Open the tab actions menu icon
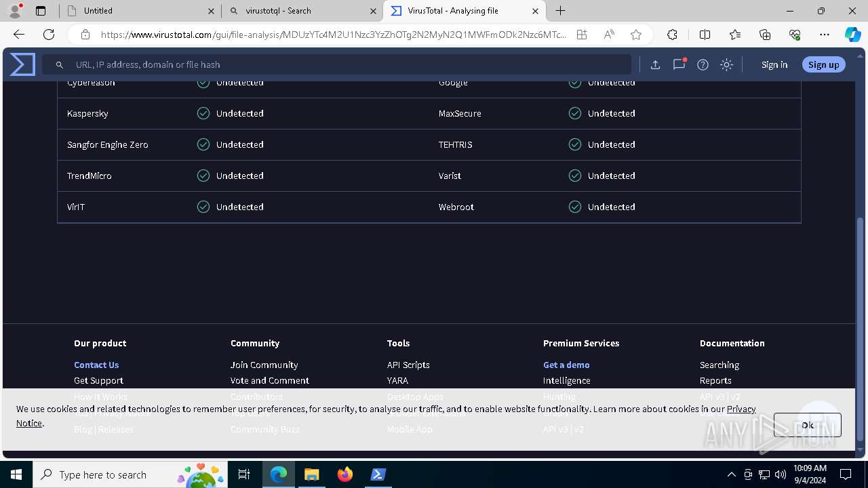The width and height of the screenshot is (868, 488). [x=41, y=11]
